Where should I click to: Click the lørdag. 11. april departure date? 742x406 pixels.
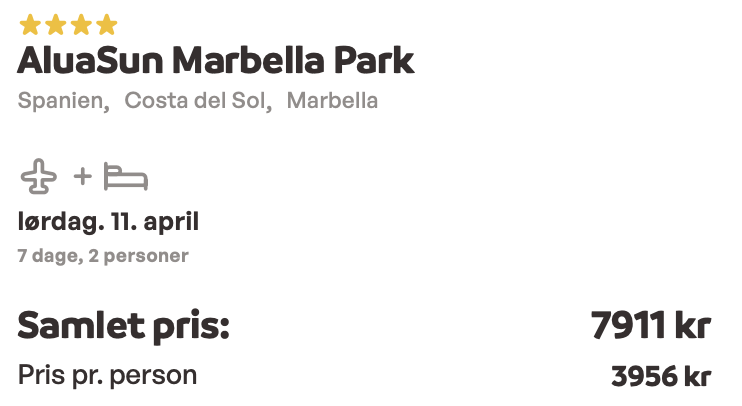click(x=108, y=222)
